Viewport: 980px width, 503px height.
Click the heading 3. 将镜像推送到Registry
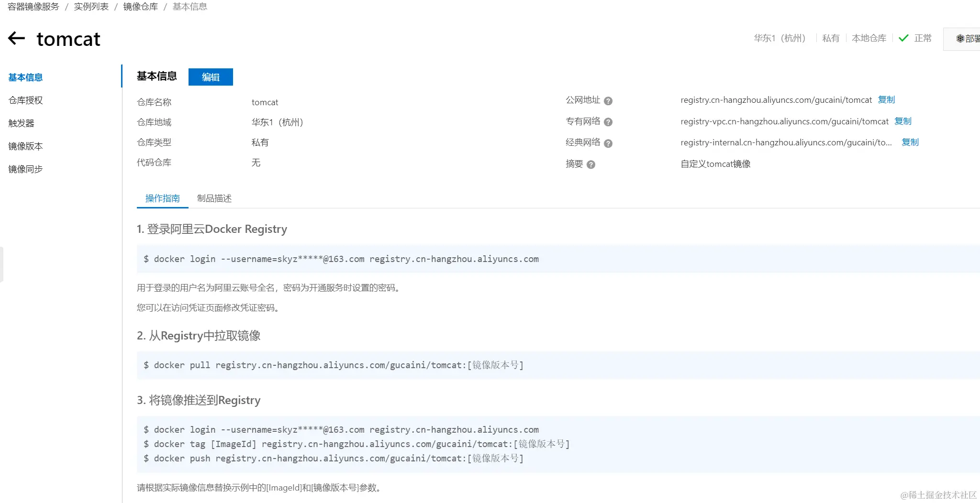pyautogui.click(x=199, y=400)
